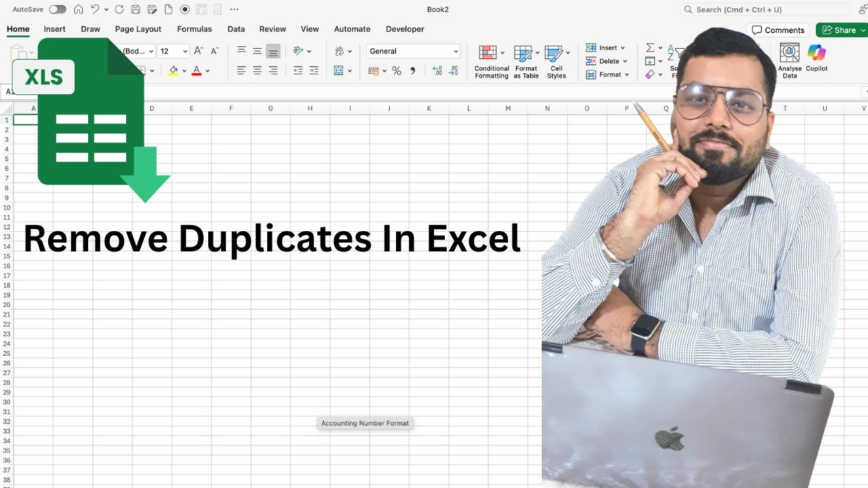Center text horizontally
Viewport: 868px width, 488px height.
pos(257,70)
